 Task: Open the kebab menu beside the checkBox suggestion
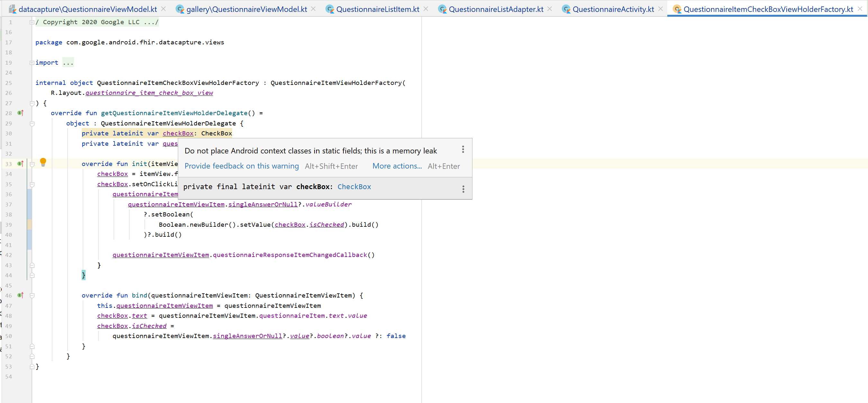(463, 189)
